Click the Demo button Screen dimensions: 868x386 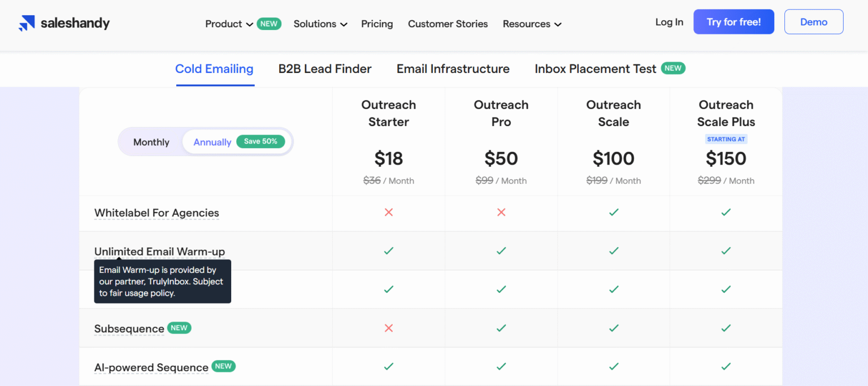(x=813, y=22)
